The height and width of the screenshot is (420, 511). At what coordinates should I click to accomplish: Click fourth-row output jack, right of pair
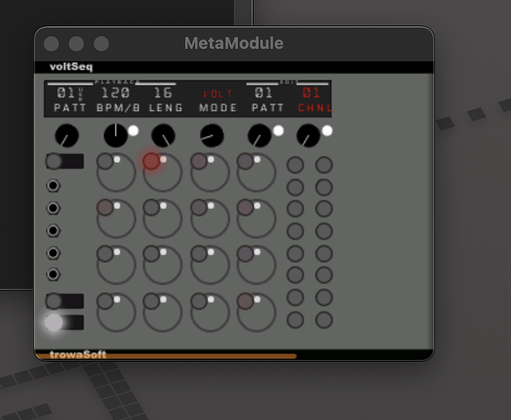coord(324,231)
